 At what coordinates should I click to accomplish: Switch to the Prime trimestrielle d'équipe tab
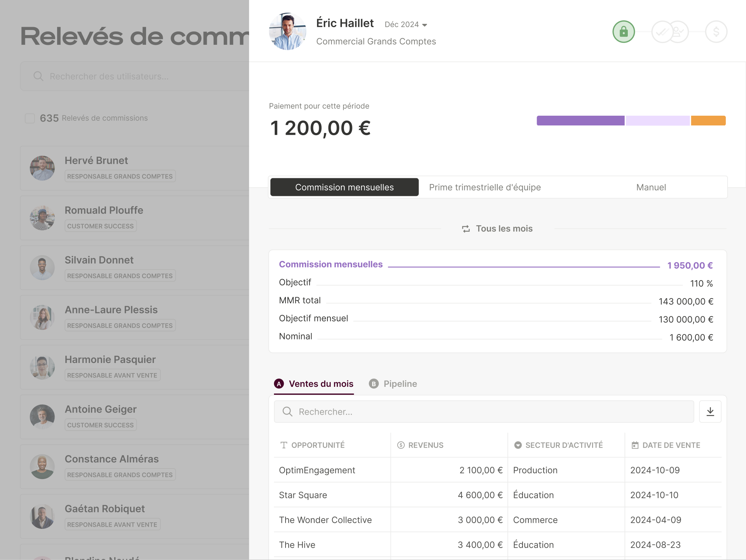[x=485, y=187]
